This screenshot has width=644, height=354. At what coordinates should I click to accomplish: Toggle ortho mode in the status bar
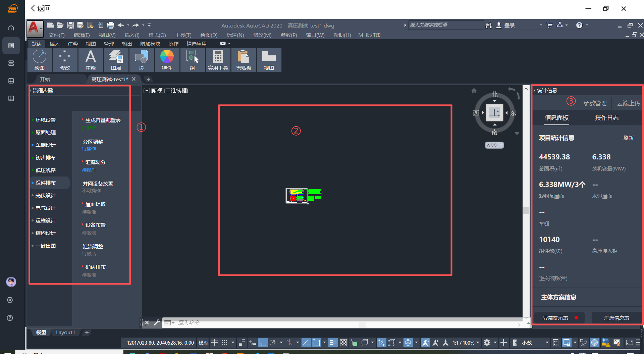263,343
